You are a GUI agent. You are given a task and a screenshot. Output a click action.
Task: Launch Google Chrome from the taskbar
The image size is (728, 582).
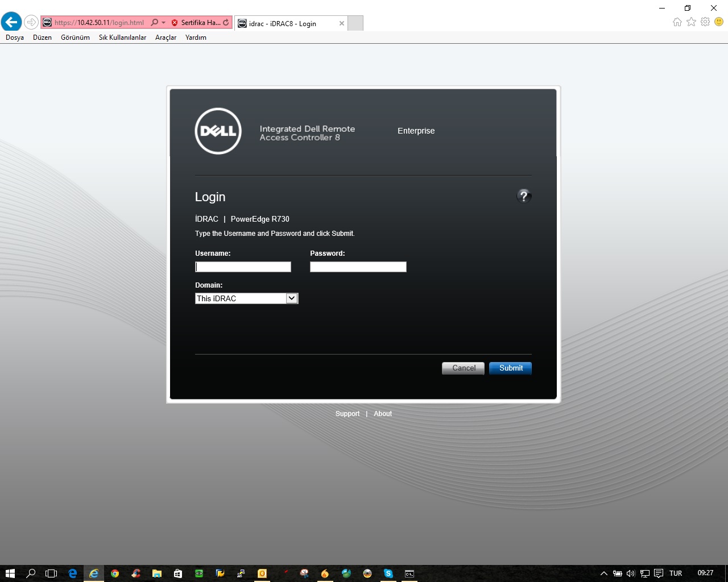pos(115,573)
